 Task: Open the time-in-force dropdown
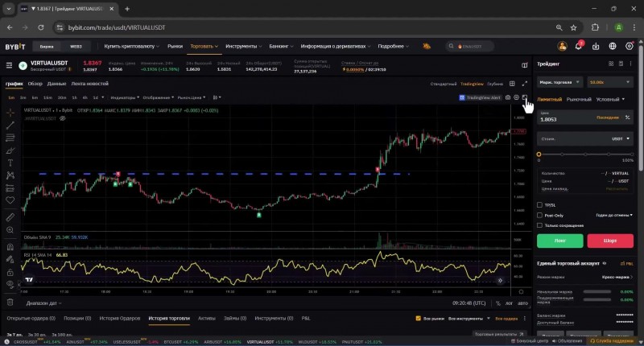(614, 215)
